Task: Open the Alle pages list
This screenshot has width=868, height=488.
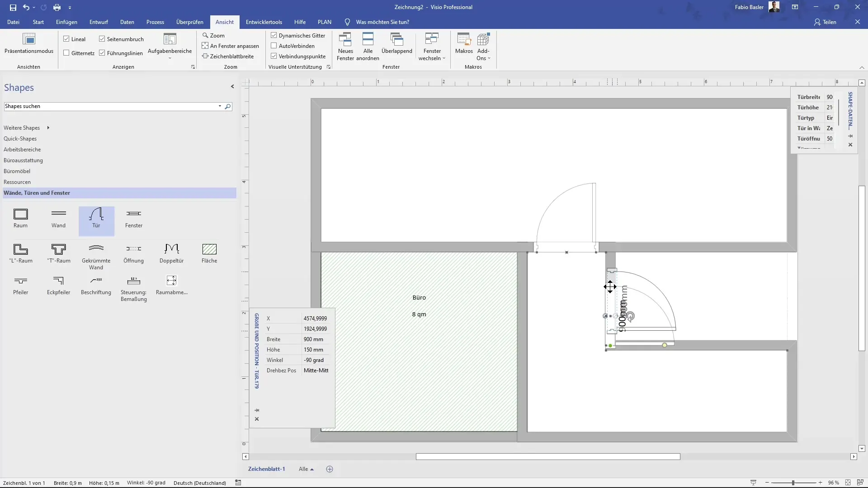Action: tap(306, 469)
